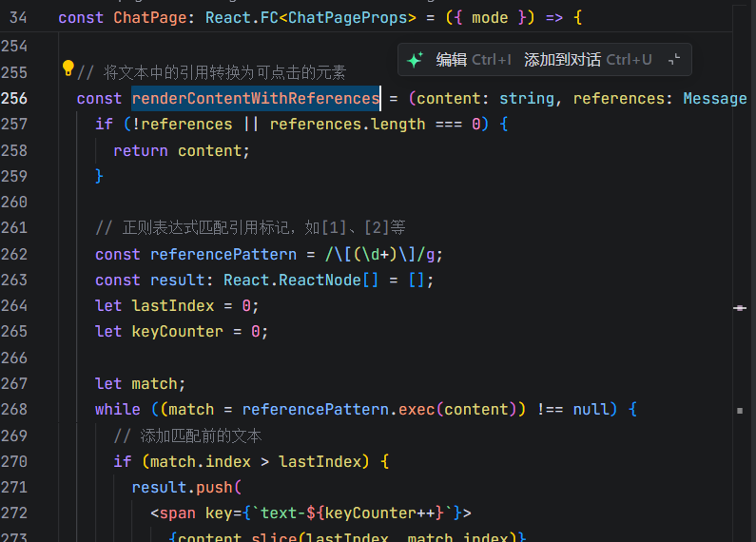Screen dimensions: 756x542
Task: Click the scrollbar marker beside line 264
Action: coord(740,308)
